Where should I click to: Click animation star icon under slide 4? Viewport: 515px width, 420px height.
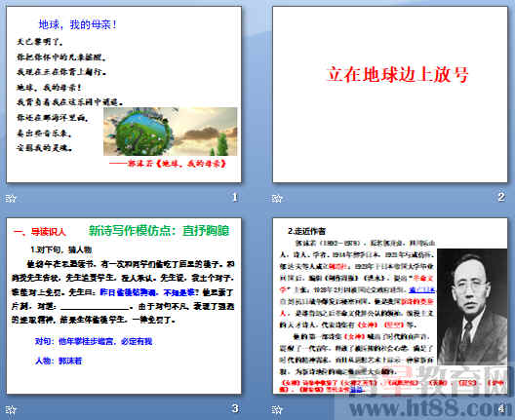click(x=277, y=409)
